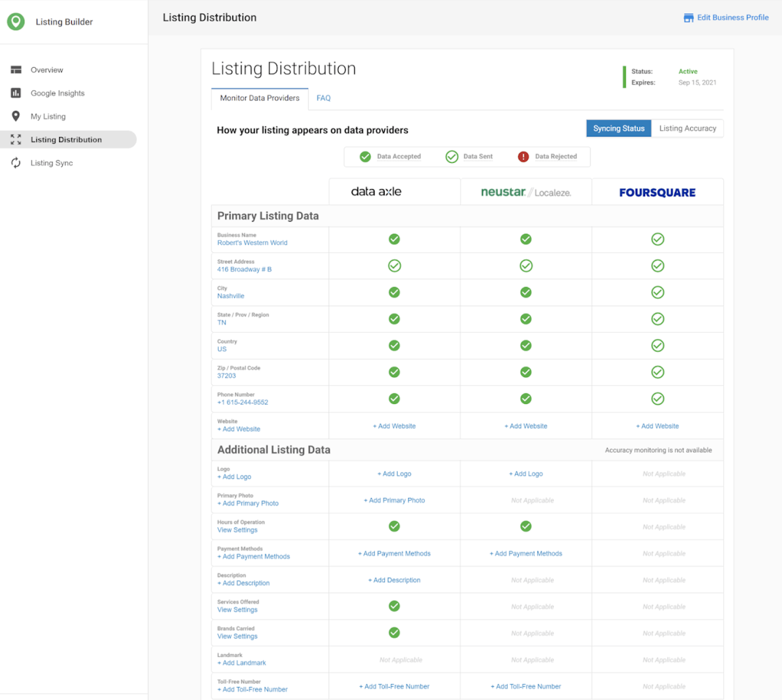Click the Data Sent legend check icon
The image size is (782, 700).
[x=452, y=156]
